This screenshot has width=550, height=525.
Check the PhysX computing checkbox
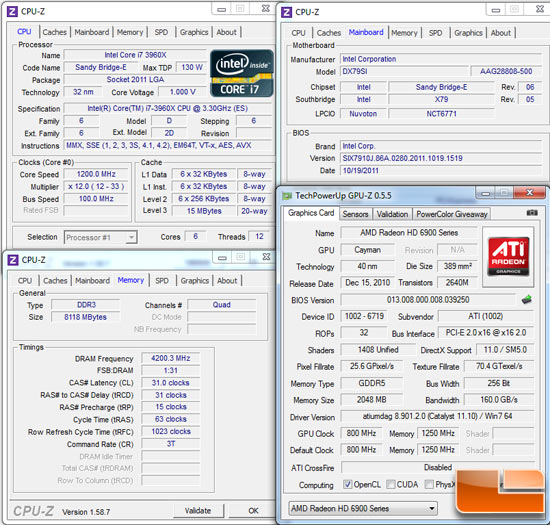[429, 484]
